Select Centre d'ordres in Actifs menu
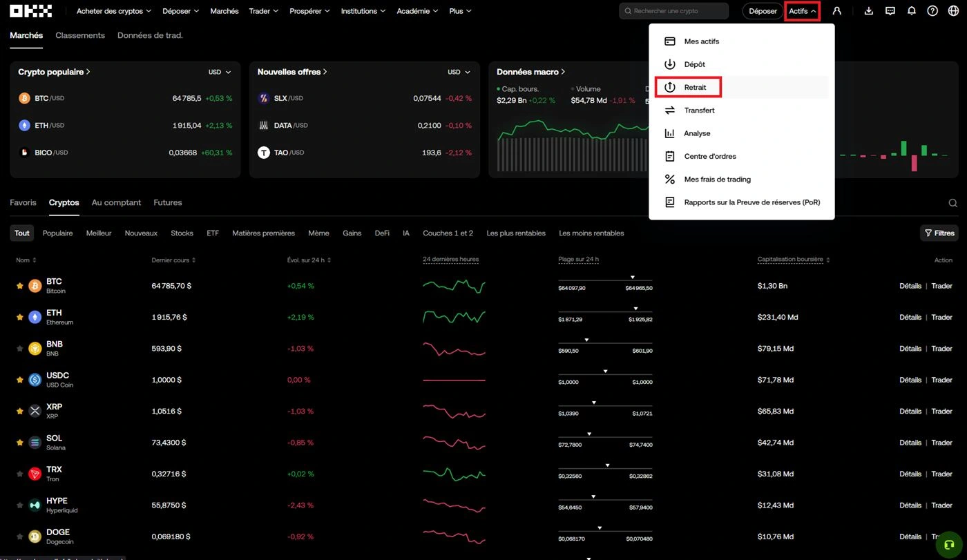Image resolution: width=967 pixels, height=560 pixels. 742,157
